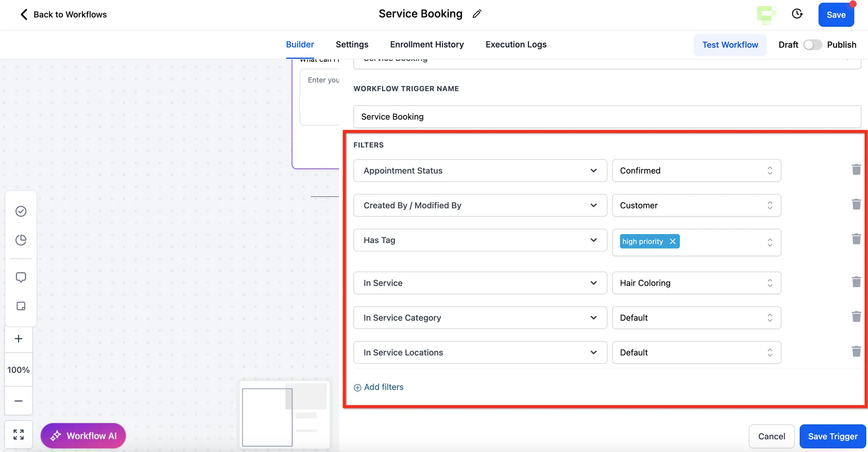Image resolution: width=868 pixels, height=452 pixels.
Task: Click the zoom in plus icon
Action: [19, 339]
